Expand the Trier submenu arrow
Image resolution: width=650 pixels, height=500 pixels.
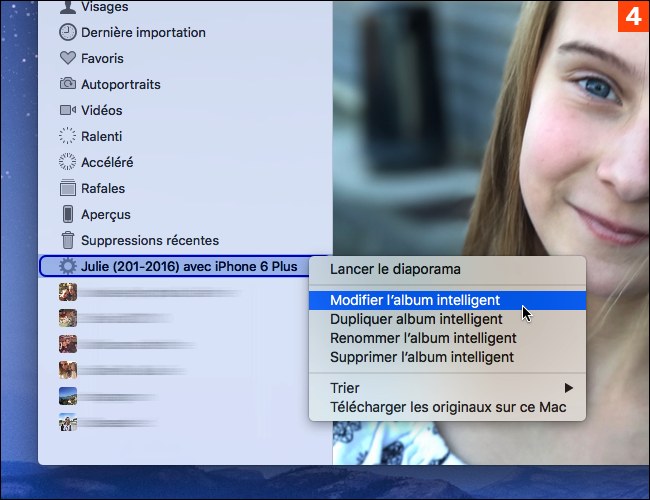click(569, 388)
